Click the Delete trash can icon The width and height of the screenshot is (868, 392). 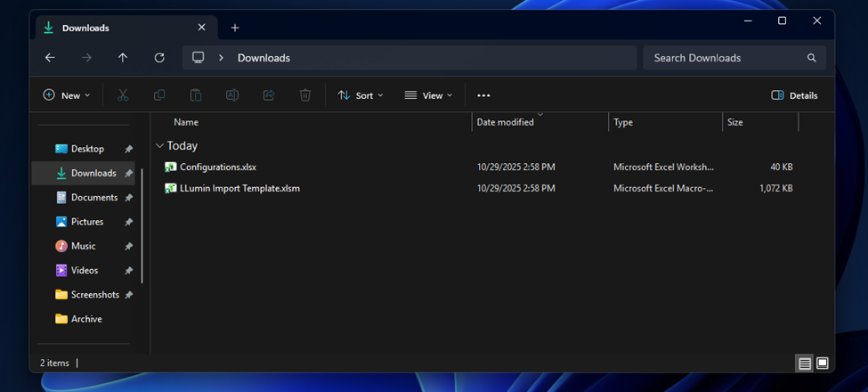pos(304,95)
